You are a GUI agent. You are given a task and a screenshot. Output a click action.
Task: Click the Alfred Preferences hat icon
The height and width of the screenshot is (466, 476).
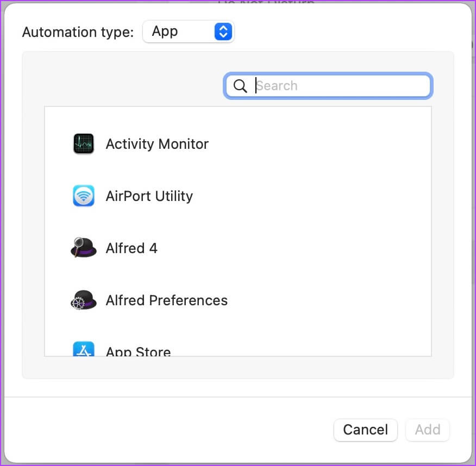point(84,300)
